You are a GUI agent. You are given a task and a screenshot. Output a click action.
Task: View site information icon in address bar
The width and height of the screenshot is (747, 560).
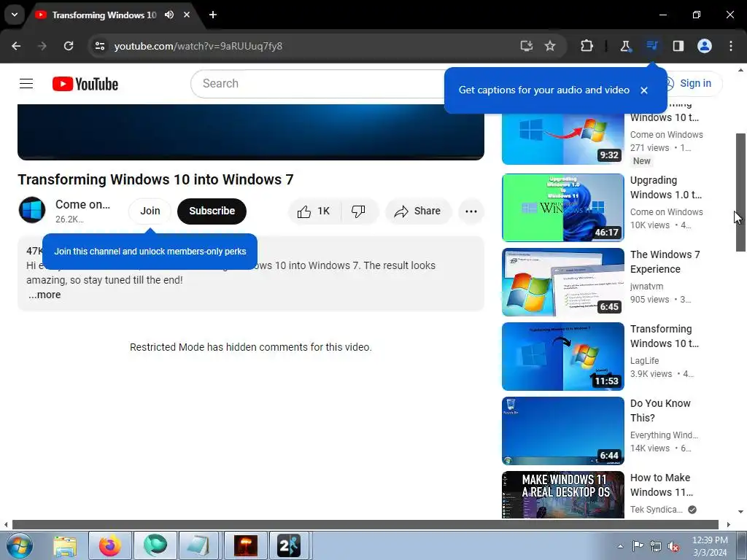[100, 46]
